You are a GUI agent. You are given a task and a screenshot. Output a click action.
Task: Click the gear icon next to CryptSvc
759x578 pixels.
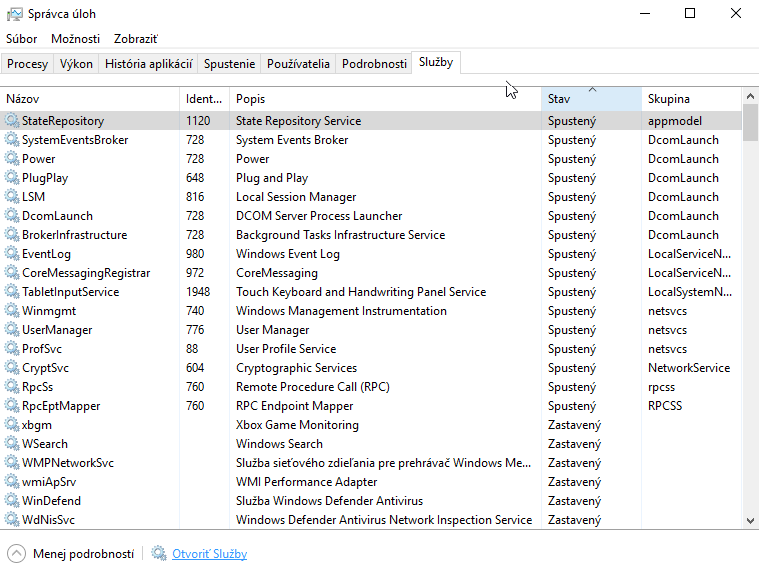coord(12,368)
